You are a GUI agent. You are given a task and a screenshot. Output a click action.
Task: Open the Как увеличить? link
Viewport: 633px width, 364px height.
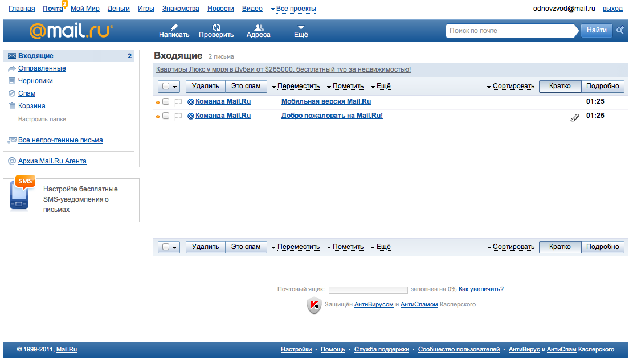coord(481,289)
